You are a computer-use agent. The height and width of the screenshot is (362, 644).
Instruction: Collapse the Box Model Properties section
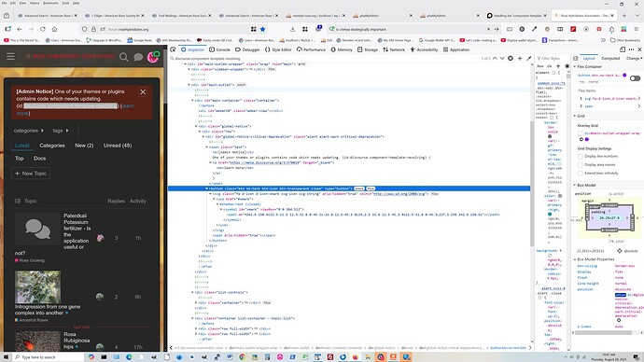point(575,259)
